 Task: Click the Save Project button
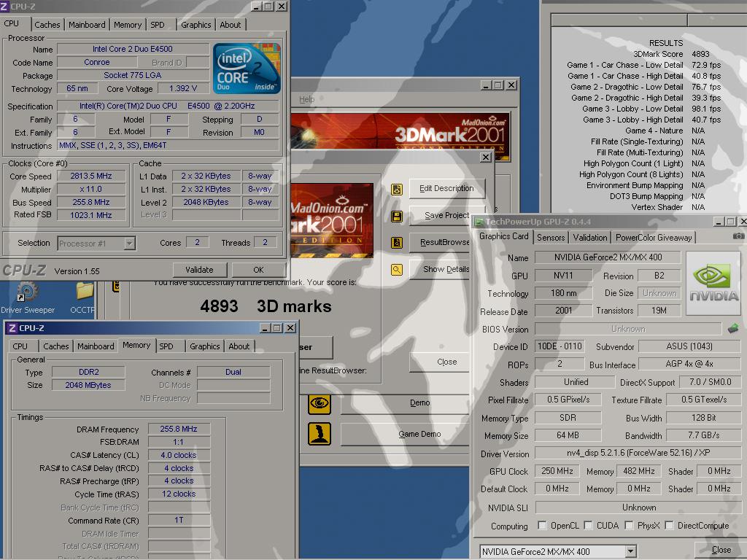tap(446, 215)
